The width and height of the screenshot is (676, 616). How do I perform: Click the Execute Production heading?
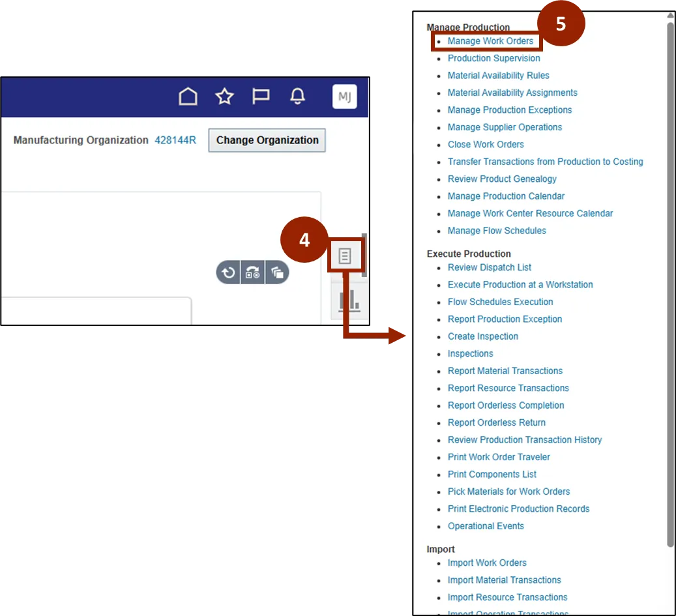point(469,254)
